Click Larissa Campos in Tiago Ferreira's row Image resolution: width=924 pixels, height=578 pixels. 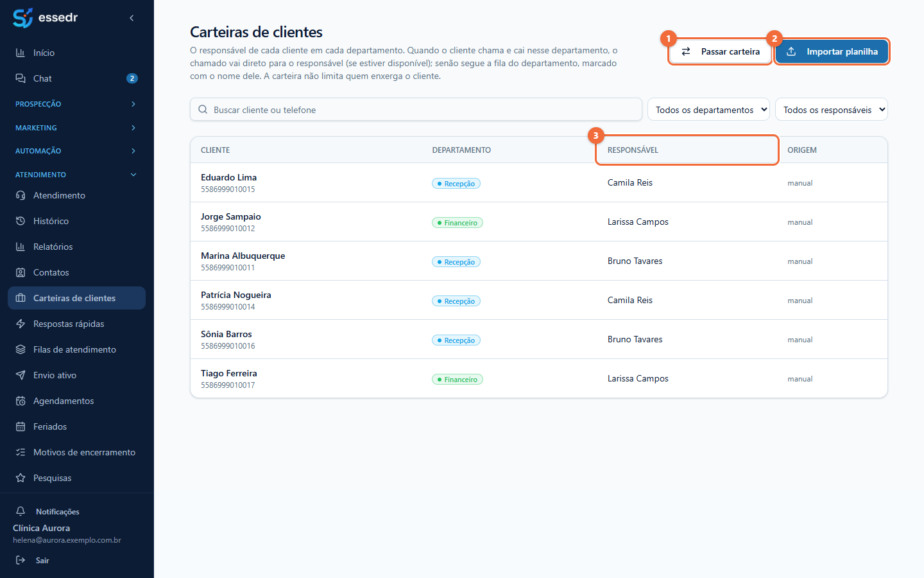[x=638, y=378]
